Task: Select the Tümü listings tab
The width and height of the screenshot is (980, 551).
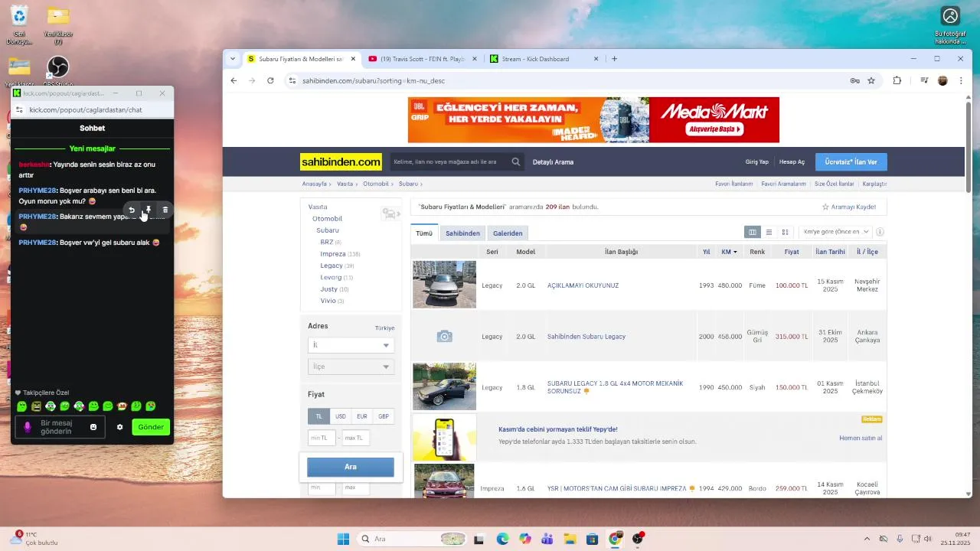Action: click(424, 233)
